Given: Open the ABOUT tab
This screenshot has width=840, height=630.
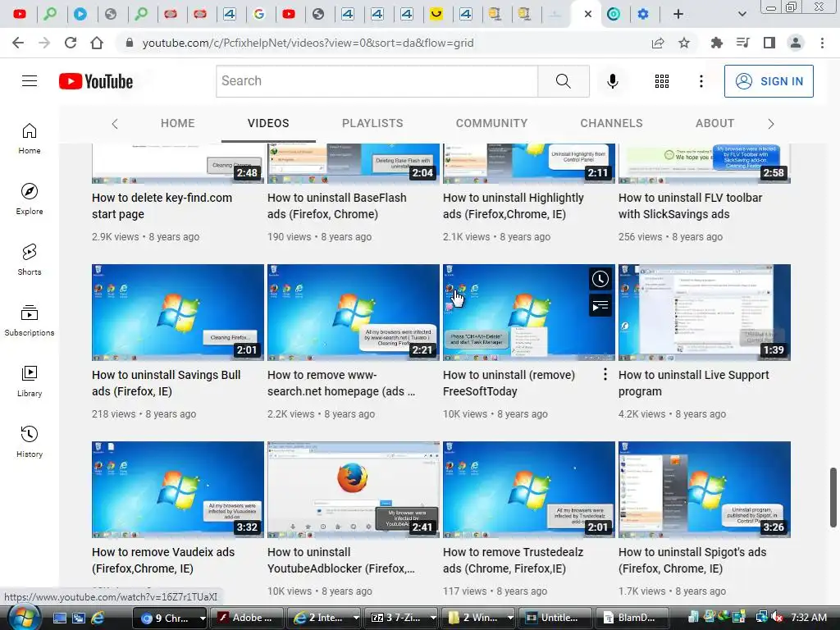Looking at the screenshot, I should click(714, 123).
